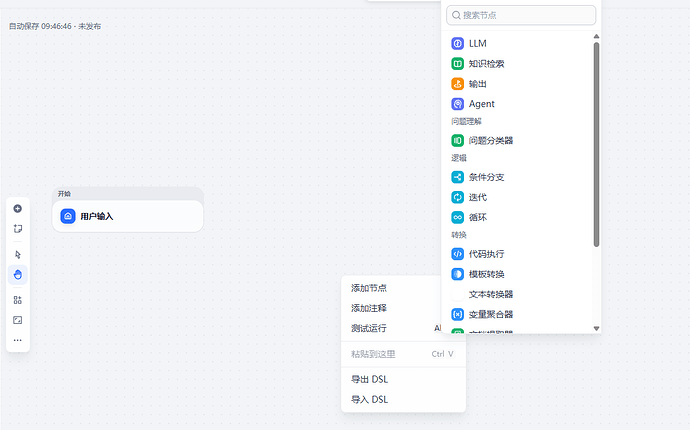690x430 pixels.
Task: Click the add node plus icon
Action: (17, 208)
